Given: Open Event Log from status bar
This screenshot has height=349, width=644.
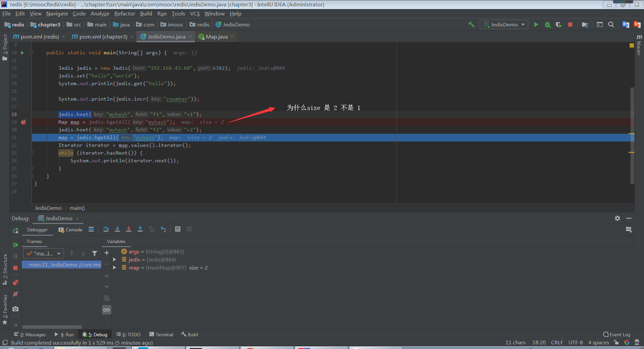Looking at the screenshot, I should coord(616,334).
